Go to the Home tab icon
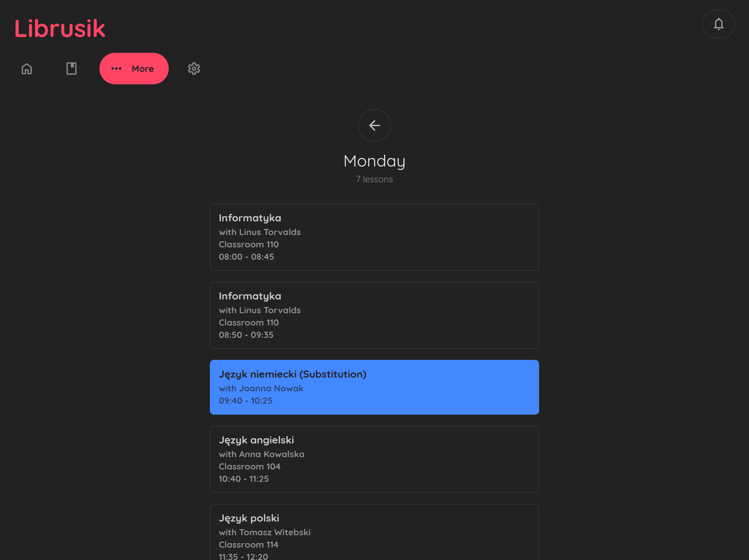Viewport: 749px width, 560px height. pyautogui.click(x=27, y=69)
